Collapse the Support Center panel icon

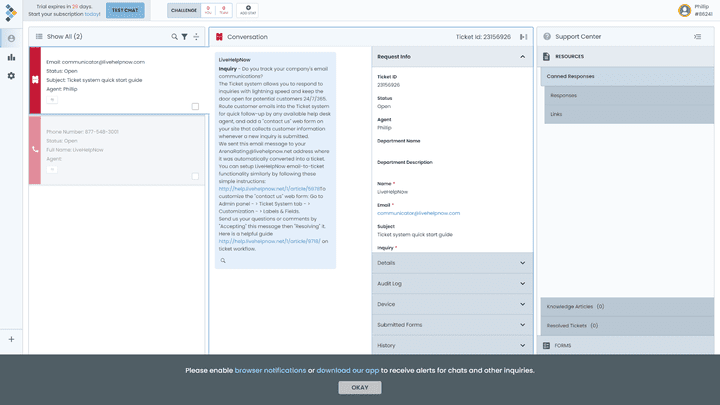coord(697,36)
